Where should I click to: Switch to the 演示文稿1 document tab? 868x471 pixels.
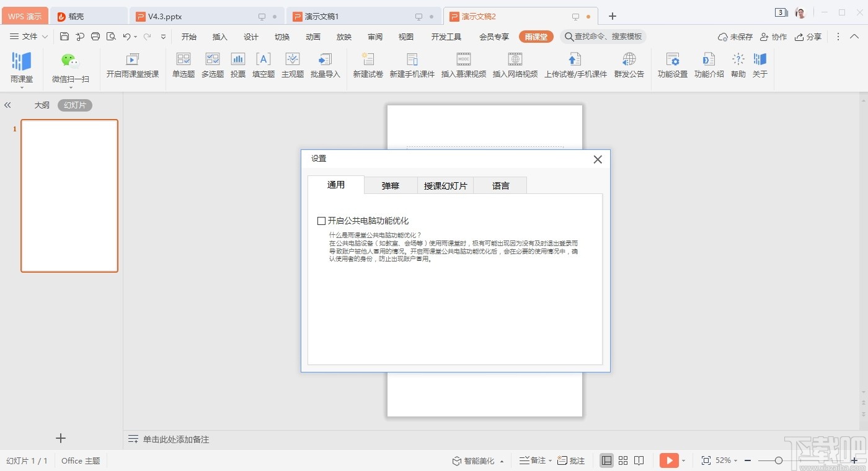(364, 16)
